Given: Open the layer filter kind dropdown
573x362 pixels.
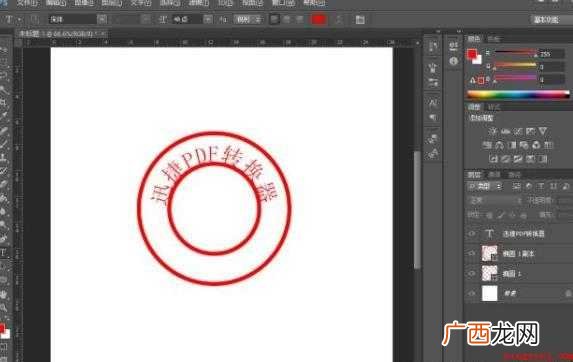Looking at the screenshot, I should tap(485, 187).
